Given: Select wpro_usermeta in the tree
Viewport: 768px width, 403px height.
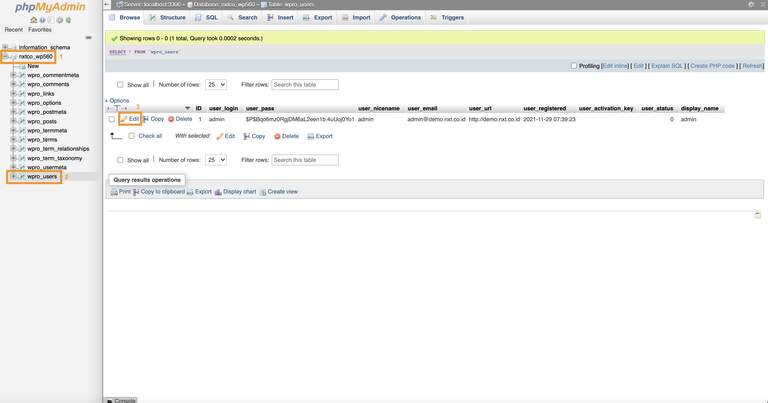Looking at the screenshot, I should 47,167.
